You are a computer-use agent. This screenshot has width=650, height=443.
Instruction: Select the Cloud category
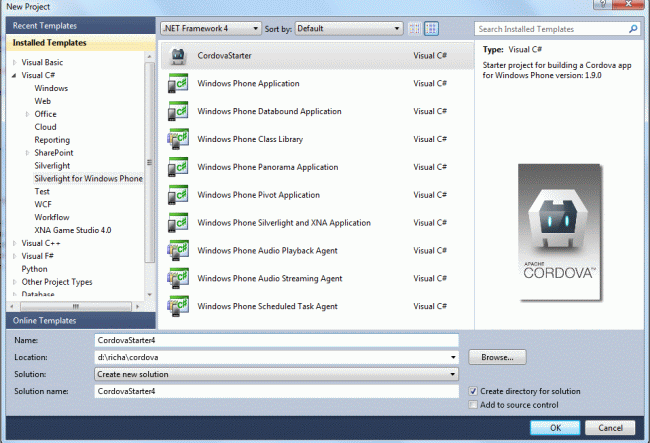click(x=45, y=127)
